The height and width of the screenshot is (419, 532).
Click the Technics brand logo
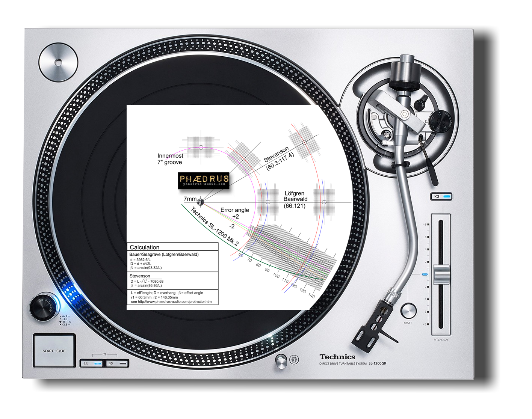click(337, 357)
